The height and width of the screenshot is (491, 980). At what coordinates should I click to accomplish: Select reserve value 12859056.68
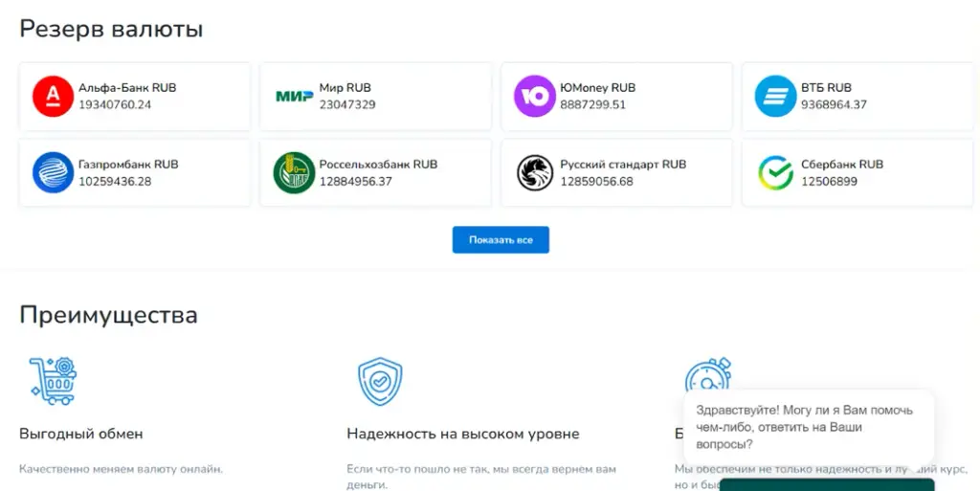597,182
